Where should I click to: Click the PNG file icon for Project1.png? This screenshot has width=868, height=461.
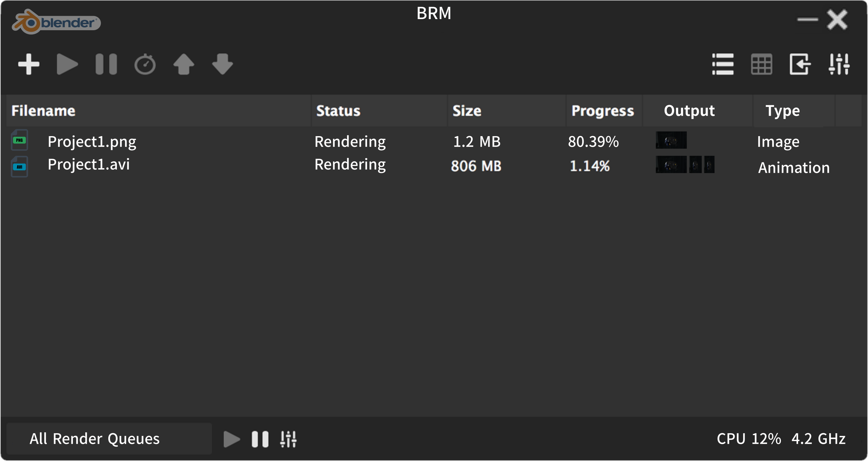coord(19,140)
